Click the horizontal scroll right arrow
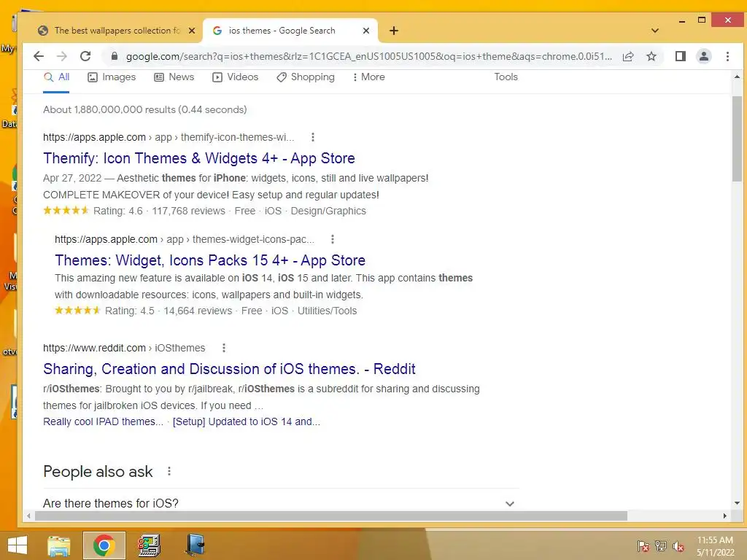The image size is (747, 560). [725, 516]
